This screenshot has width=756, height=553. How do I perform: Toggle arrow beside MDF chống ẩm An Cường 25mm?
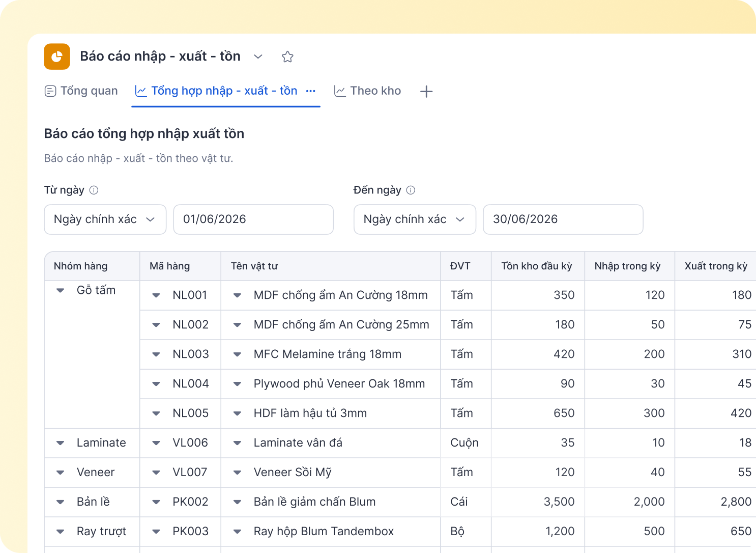(x=237, y=325)
